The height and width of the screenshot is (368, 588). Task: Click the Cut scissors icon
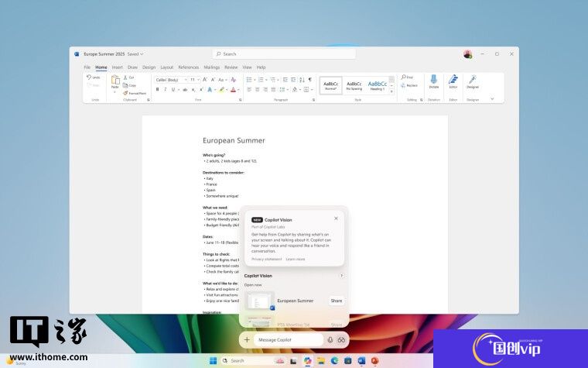[x=125, y=77]
